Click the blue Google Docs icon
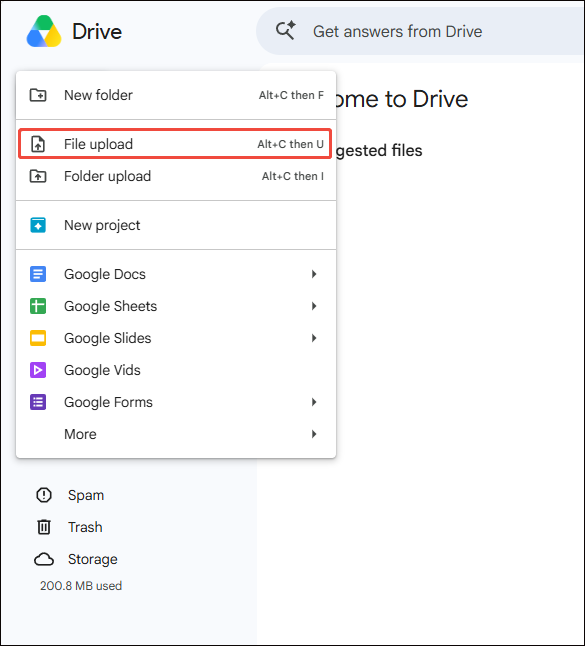This screenshot has height=646, width=585. pyautogui.click(x=38, y=274)
